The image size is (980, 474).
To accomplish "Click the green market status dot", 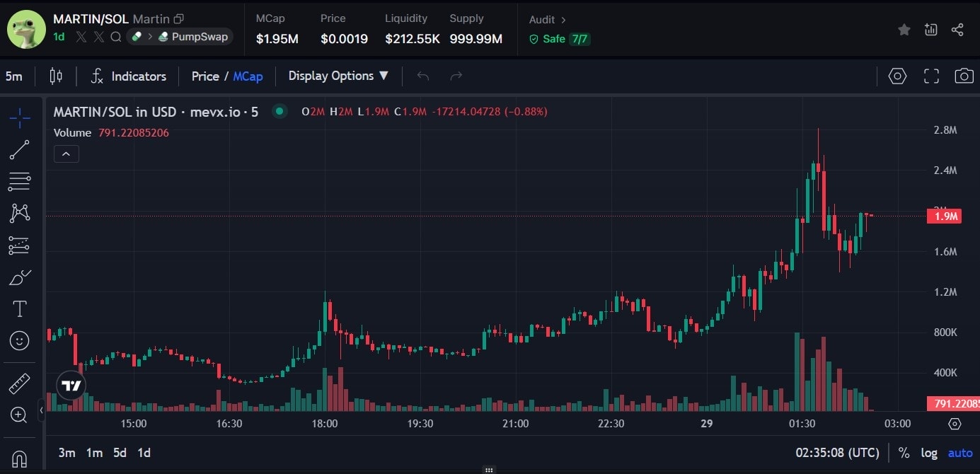I will click(280, 111).
